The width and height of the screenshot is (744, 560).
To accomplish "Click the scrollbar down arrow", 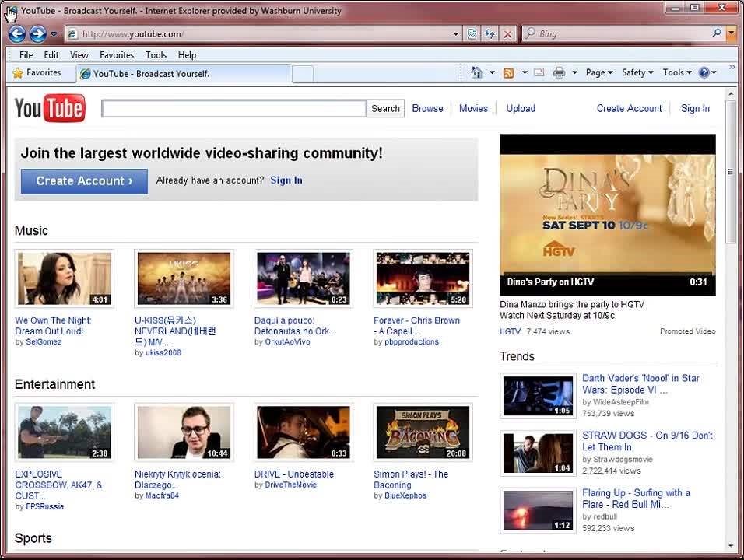I will (x=731, y=546).
